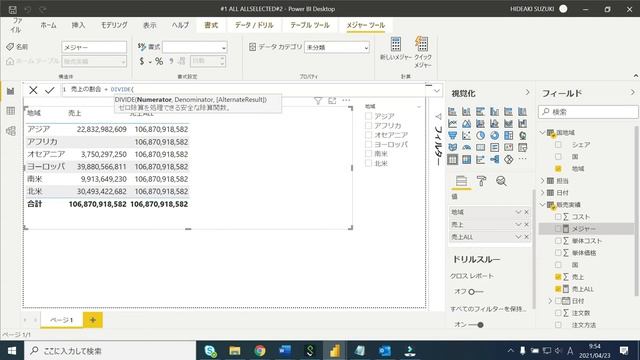This screenshot has width=640, height=360.
Task: Expand the 担当 table in Fields
Action: [x=543, y=181]
